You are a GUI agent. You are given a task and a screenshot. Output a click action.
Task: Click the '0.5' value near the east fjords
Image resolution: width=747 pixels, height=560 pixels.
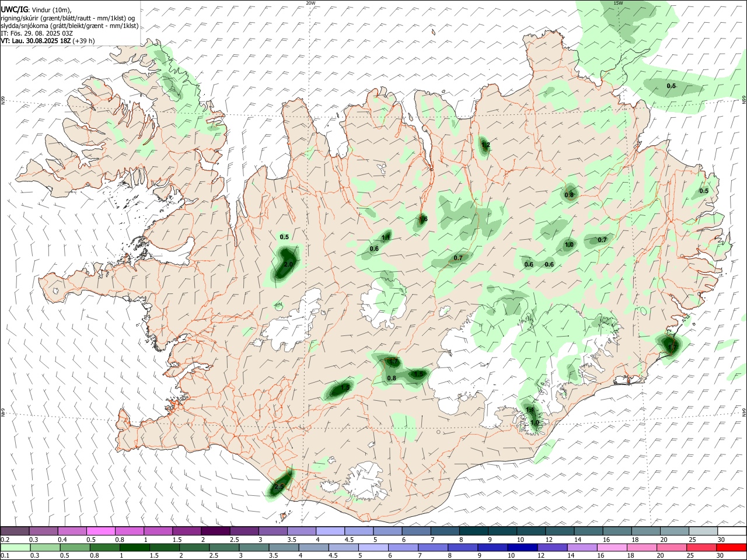click(x=704, y=191)
